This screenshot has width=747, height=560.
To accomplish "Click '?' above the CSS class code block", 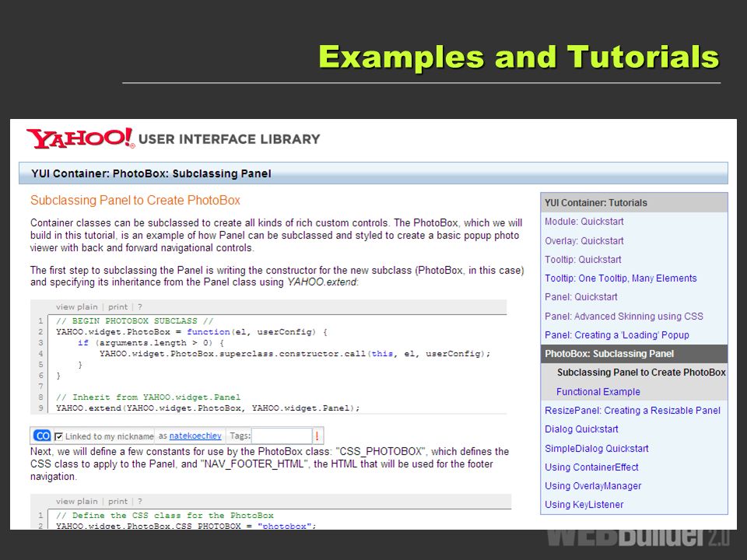I will tap(140, 502).
